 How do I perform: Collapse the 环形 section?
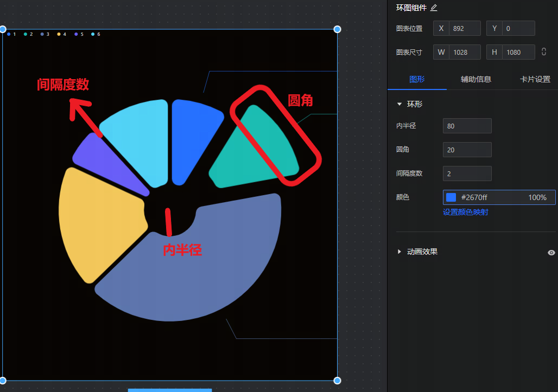[400, 104]
